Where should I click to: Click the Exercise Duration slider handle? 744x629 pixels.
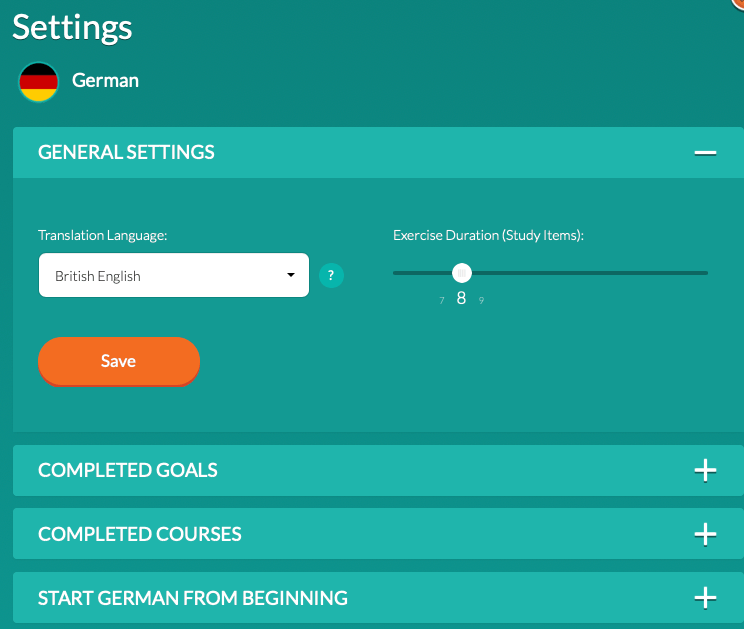461,273
